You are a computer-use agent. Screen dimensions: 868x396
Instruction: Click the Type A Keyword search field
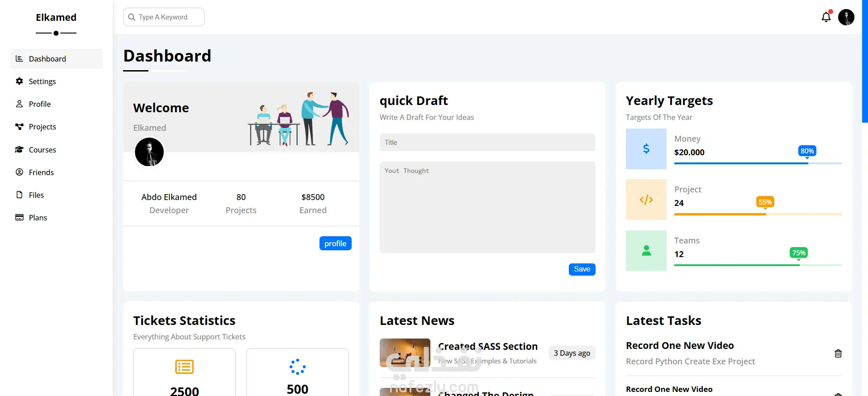click(x=164, y=17)
